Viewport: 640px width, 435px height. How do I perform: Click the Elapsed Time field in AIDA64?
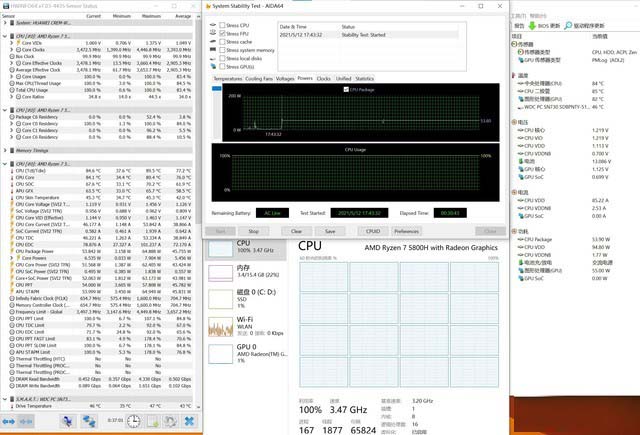tap(450, 213)
